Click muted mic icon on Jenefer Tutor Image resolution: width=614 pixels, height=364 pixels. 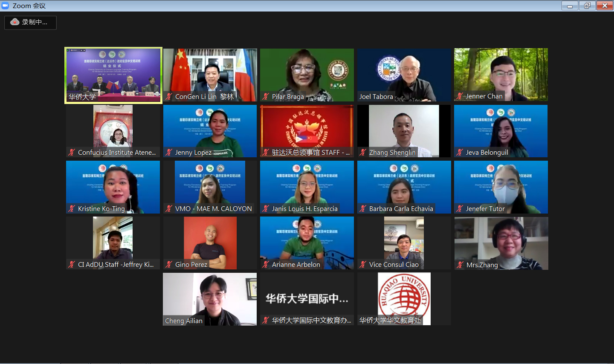pos(460,209)
